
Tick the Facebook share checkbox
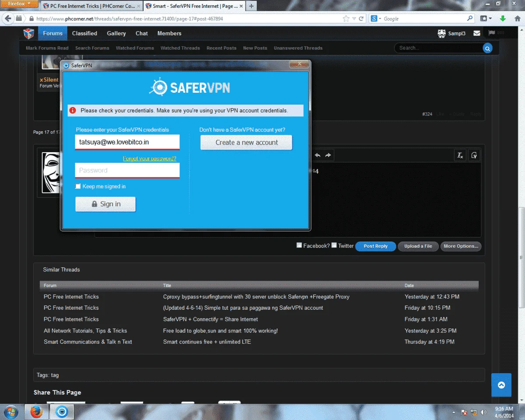pyautogui.click(x=299, y=245)
